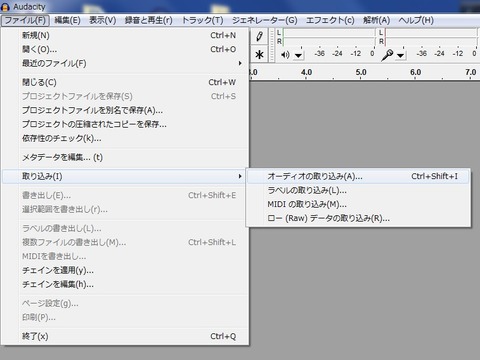480x360 pixels.
Task: Open the ヘルプ(H) menu
Action: (416, 20)
